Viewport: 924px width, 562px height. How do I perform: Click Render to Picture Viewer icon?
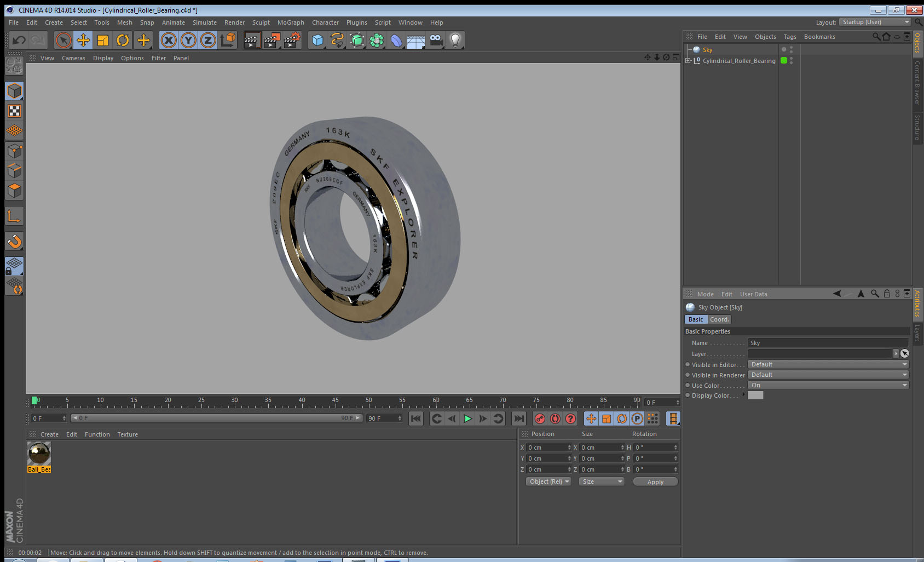[x=272, y=40]
